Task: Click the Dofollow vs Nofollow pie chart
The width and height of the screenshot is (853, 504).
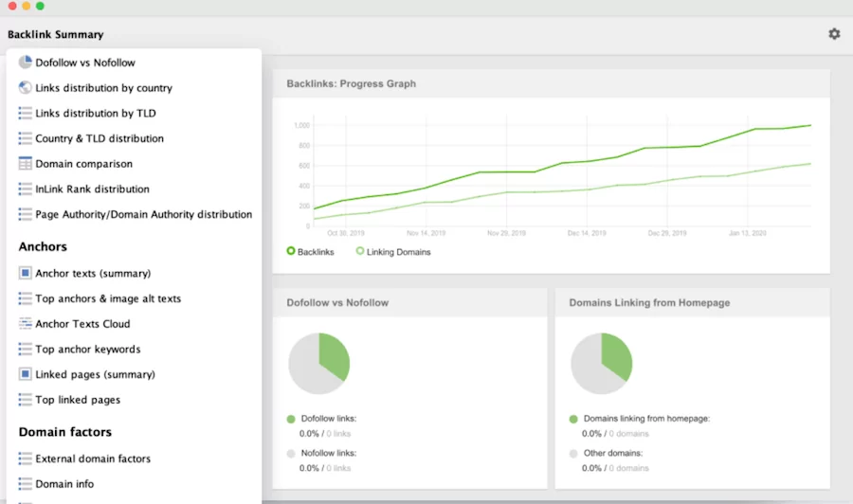Action: [x=318, y=363]
